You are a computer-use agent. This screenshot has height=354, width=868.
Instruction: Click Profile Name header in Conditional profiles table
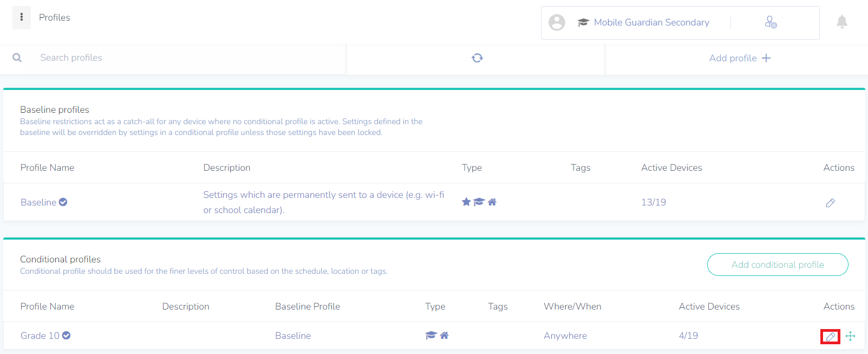(x=47, y=306)
